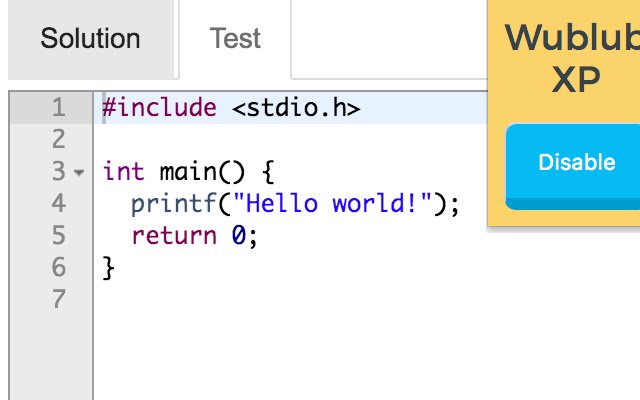Select line number 1 in gutter
Viewport: 640px width, 400px height.
[x=58, y=108]
